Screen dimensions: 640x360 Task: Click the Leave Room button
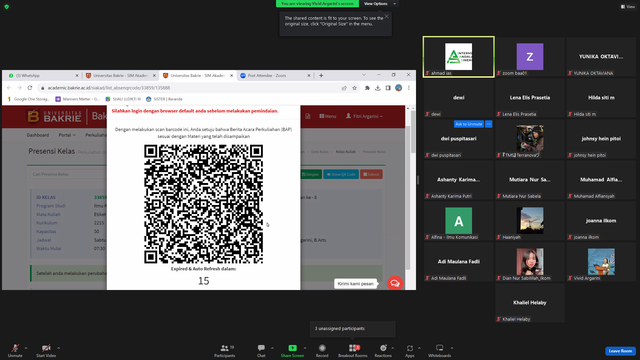620,351
